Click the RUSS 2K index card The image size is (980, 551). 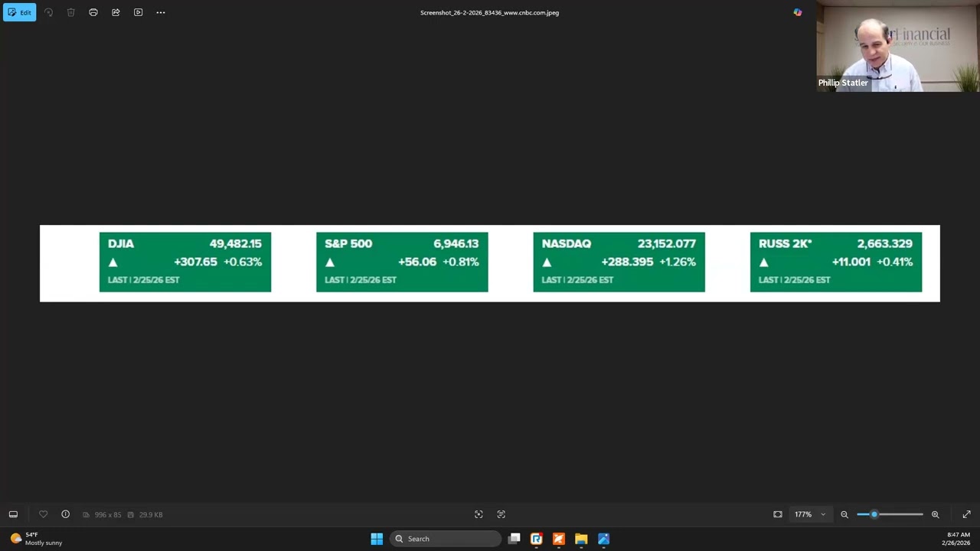tap(836, 262)
